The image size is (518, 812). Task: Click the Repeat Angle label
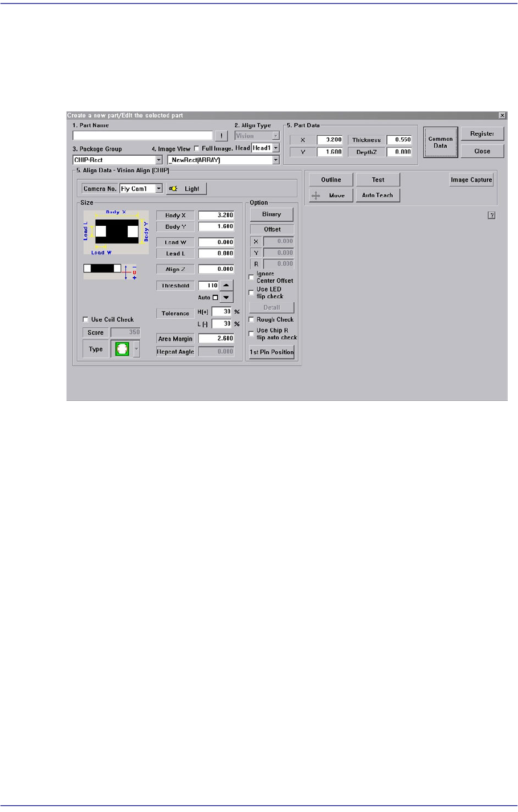pos(176,352)
